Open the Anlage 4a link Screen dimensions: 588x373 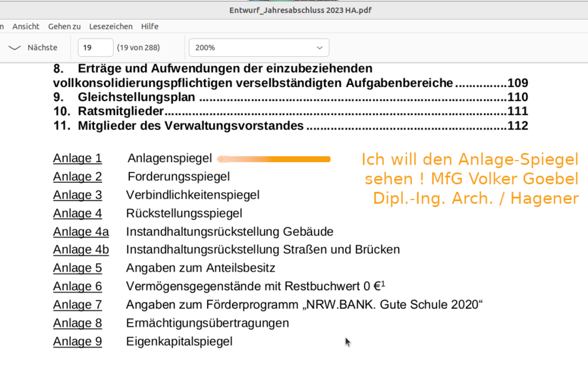click(81, 231)
